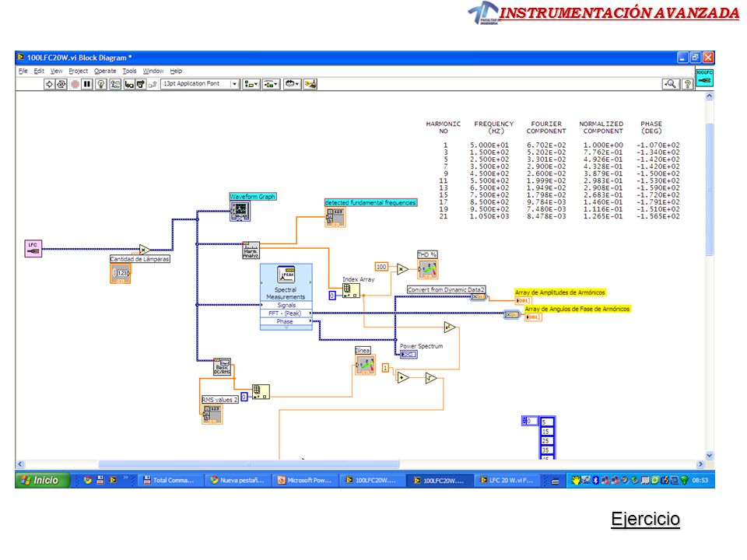Click the 100LFC VI connector icon top right
This screenshot has height=560, width=747.
click(x=704, y=77)
